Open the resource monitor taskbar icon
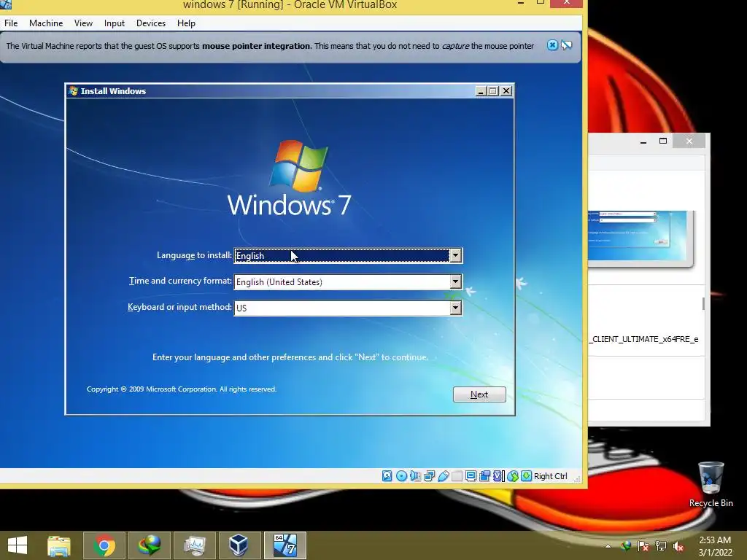 click(x=194, y=545)
